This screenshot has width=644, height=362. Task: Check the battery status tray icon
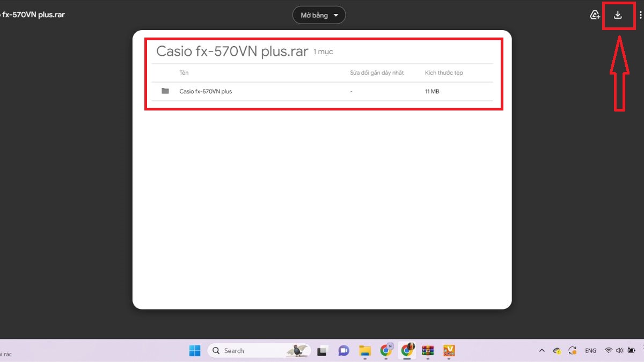[x=632, y=351]
